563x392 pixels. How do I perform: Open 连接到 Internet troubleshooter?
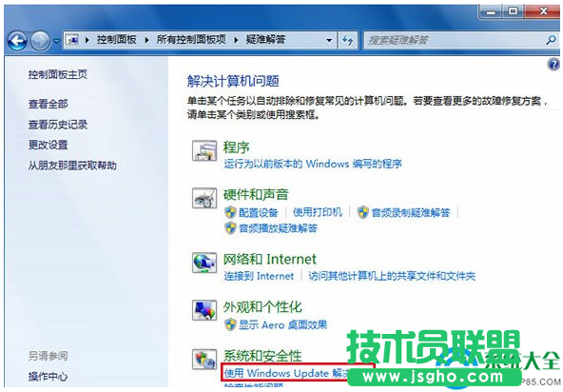pyautogui.click(x=259, y=276)
